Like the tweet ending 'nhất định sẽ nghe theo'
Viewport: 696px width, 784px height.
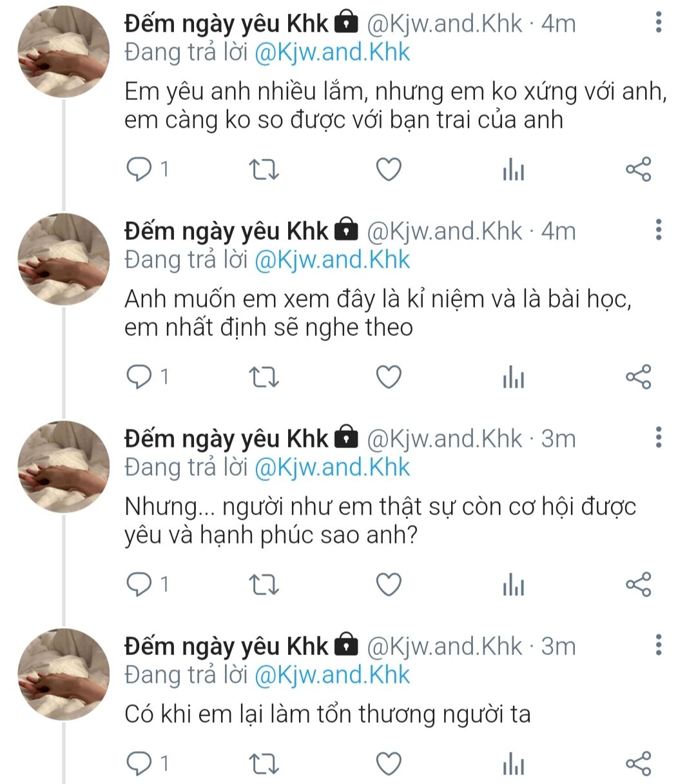click(389, 377)
